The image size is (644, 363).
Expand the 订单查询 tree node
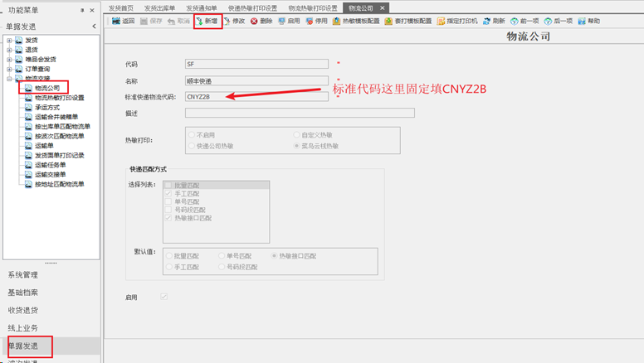point(9,69)
